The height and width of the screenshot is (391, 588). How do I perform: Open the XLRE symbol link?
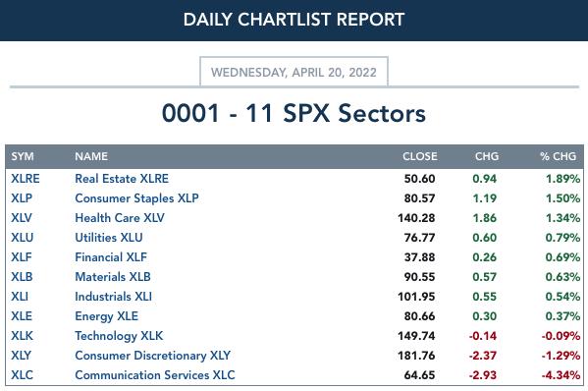26,179
